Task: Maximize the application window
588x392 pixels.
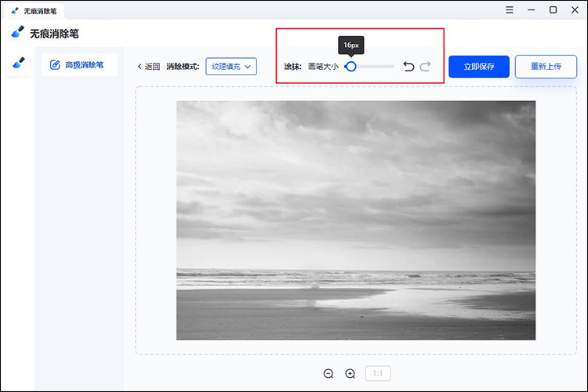Action: tap(553, 9)
